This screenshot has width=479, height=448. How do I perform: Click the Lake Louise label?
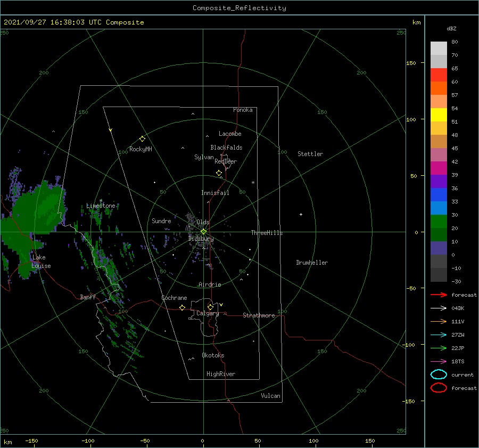pos(41,262)
